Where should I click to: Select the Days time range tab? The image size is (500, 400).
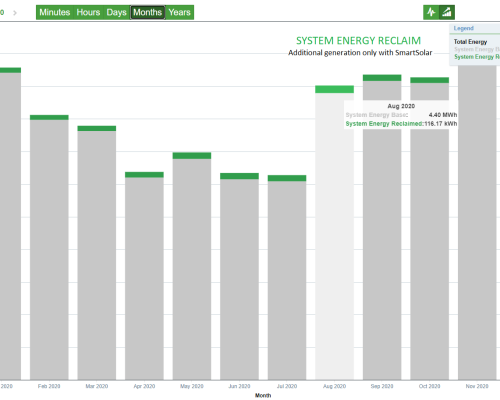point(117,12)
